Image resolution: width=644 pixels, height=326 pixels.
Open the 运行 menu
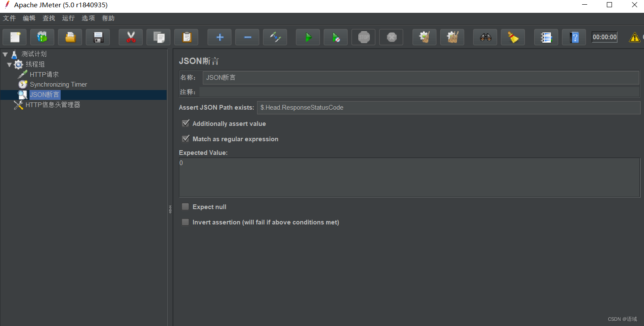pos(68,18)
